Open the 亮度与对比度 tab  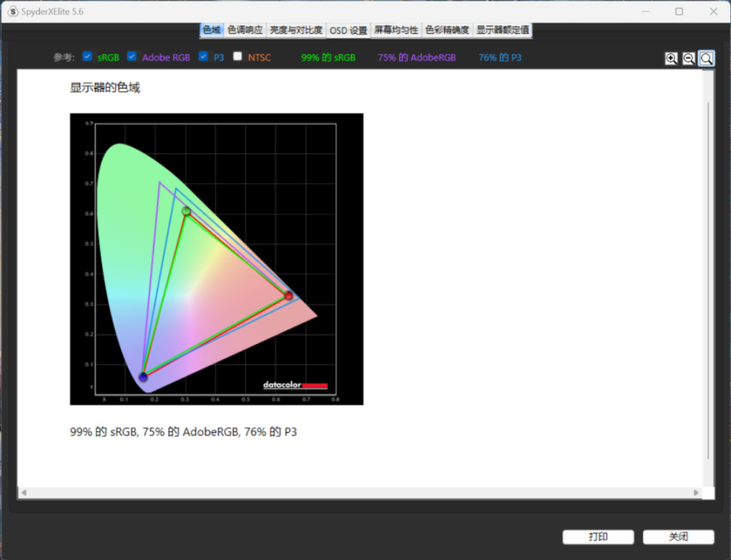coord(296,30)
